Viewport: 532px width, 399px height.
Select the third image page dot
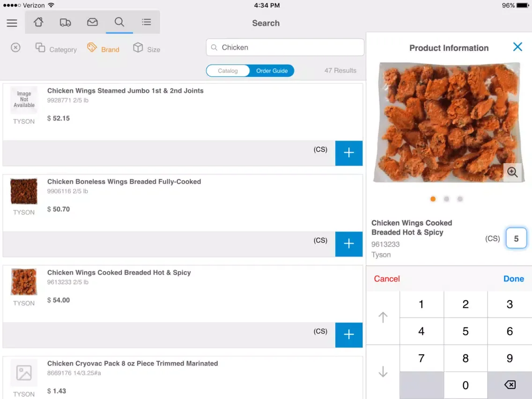[460, 199]
